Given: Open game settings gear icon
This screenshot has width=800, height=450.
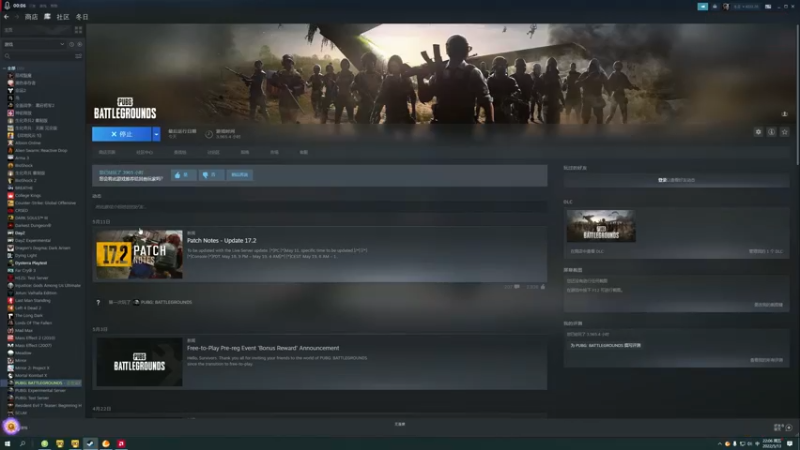Looking at the screenshot, I should 758,132.
